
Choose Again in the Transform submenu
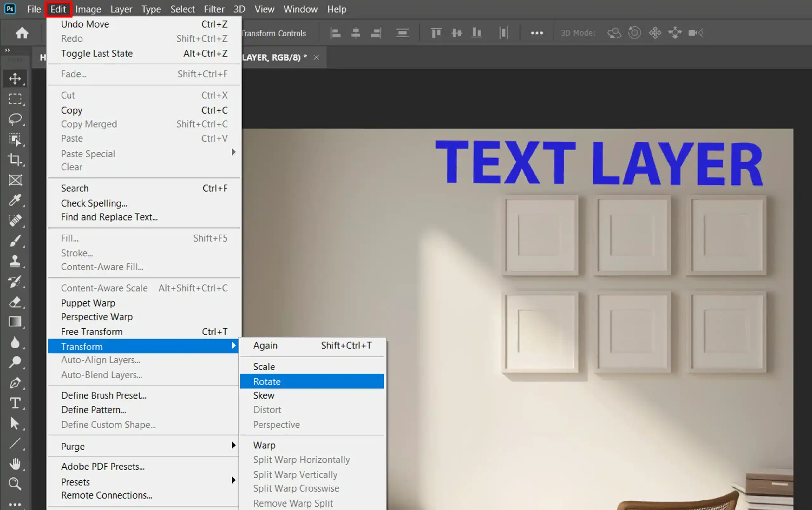[x=312, y=345]
